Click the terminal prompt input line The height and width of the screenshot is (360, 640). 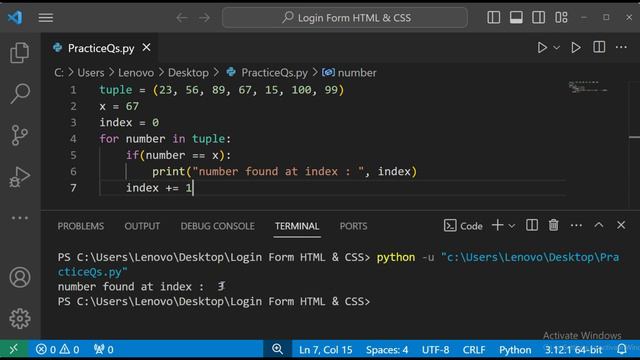pos(213,302)
